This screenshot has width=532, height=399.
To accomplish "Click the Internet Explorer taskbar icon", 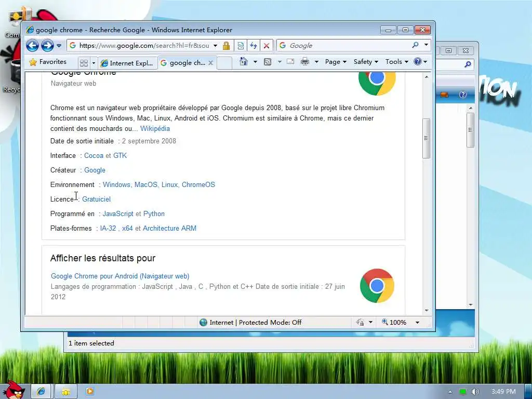I will tap(41, 392).
